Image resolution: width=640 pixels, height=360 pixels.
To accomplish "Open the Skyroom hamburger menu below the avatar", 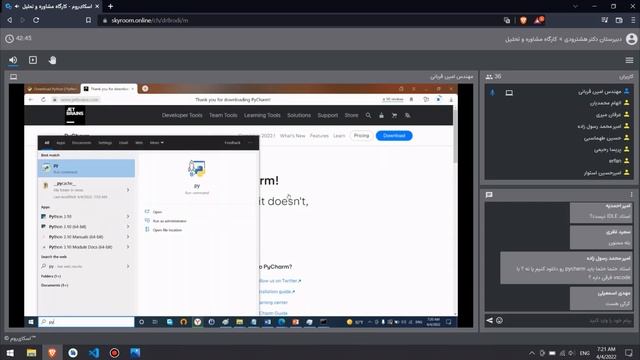I will pos(629,60).
